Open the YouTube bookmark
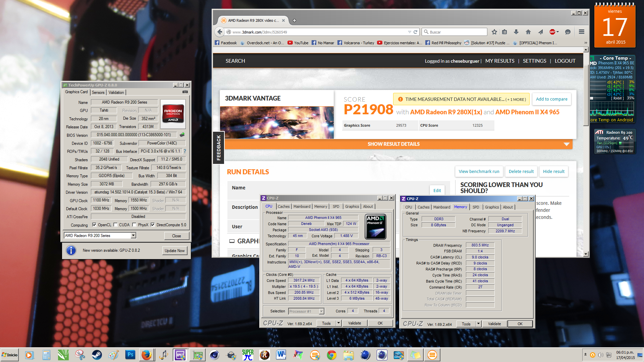 coord(298,43)
